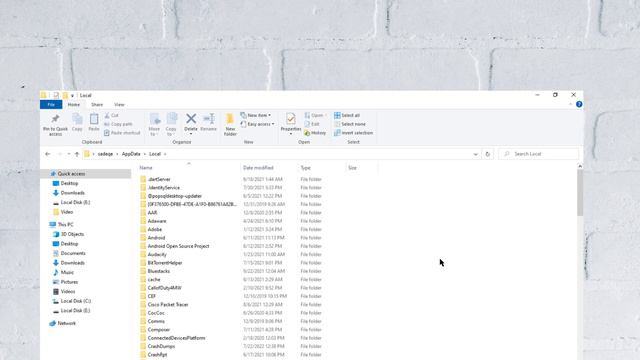Open Pictures in navigation pane
This screenshot has width=640, height=360.
point(65,282)
